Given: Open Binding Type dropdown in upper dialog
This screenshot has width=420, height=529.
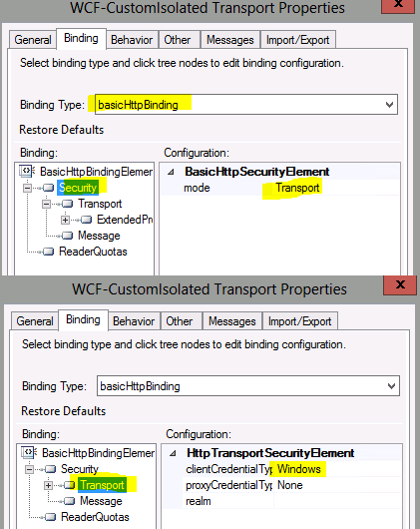Looking at the screenshot, I should pos(389,105).
